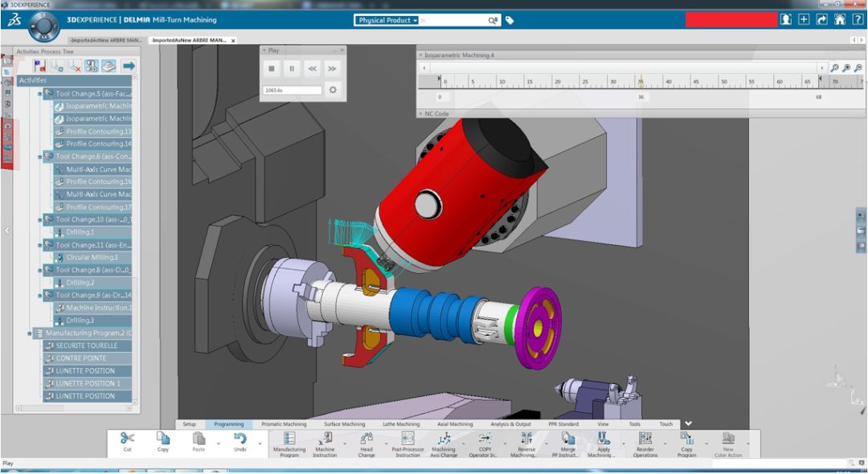This screenshot has height=474, width=868.
Task: Expand the left side panel with the arrow
Action: tap(7, 230)
